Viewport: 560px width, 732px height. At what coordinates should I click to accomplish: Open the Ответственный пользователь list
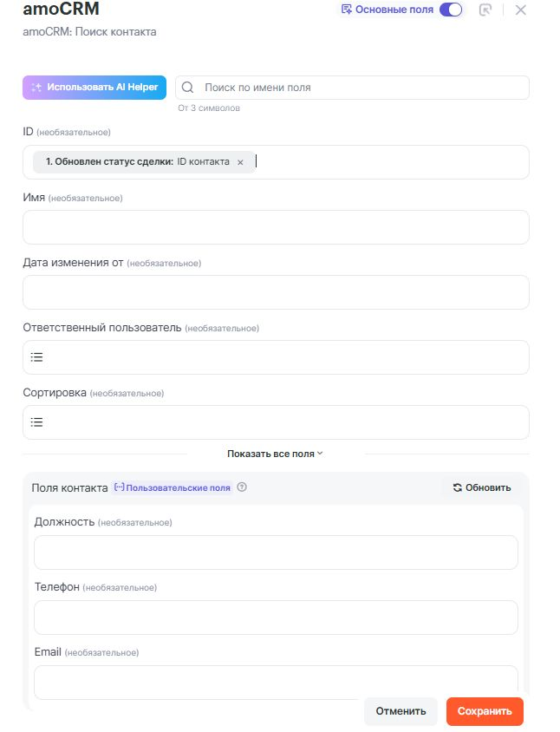(276, 357)
